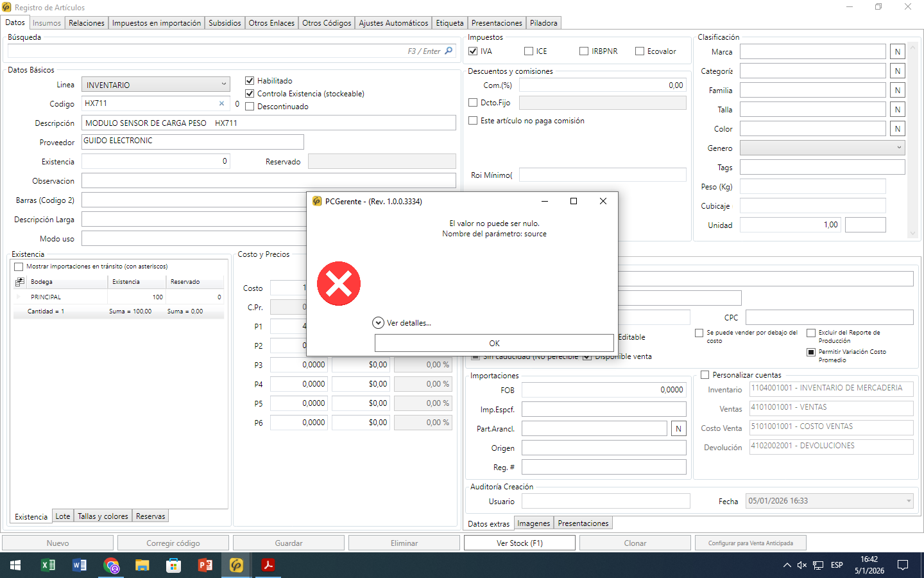
Task: Click the search magnifier icon in Búsqueda
Action: pyautogui.click(x=449, y=51)
